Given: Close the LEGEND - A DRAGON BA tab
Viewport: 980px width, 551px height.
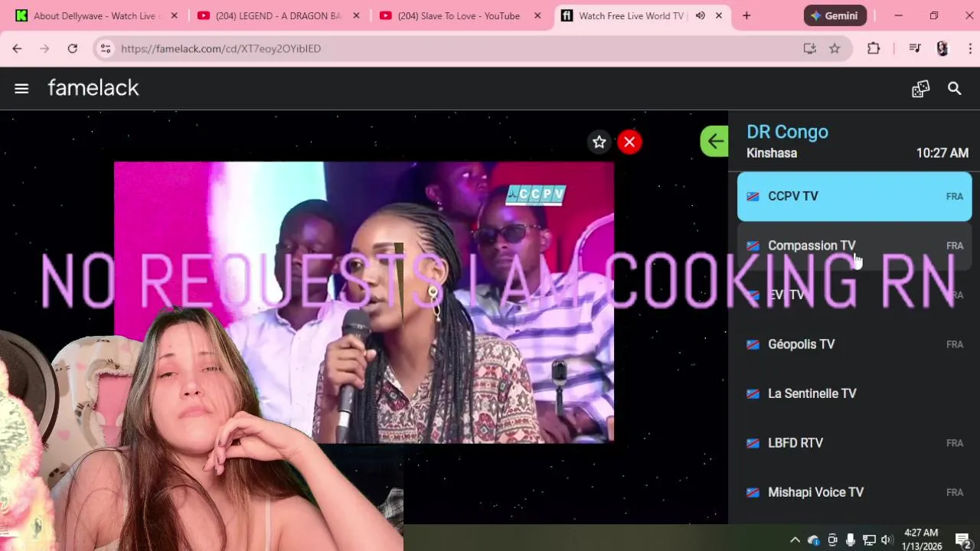Looking at the screenshot, I should pos(356,15).
